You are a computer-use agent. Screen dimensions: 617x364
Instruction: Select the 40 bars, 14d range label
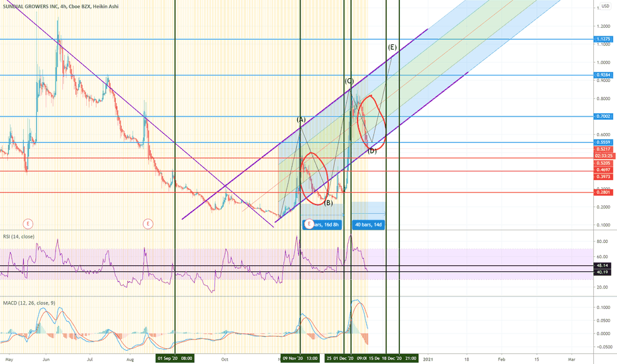pyautogui.click(x=368, y=225)
